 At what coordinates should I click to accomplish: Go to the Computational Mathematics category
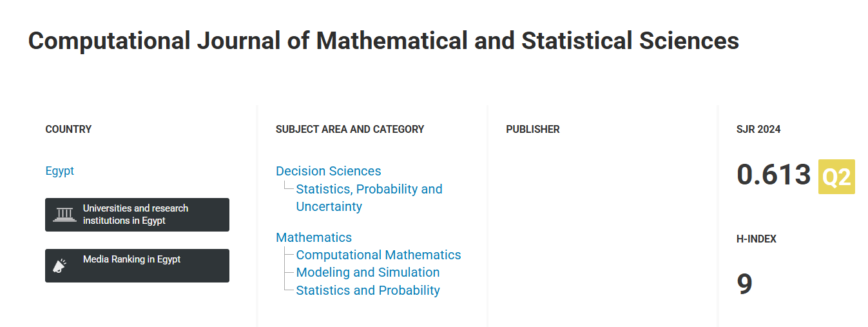(379, 255)
